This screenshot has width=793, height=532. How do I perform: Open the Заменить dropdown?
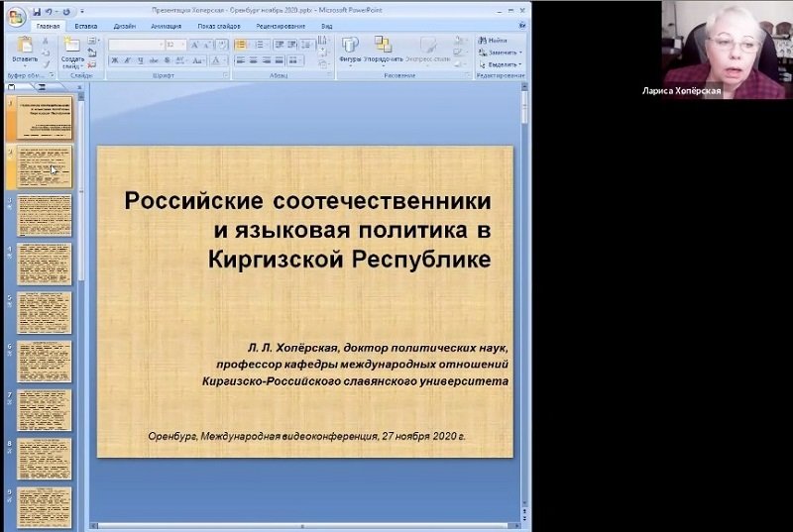click(502, 53)
